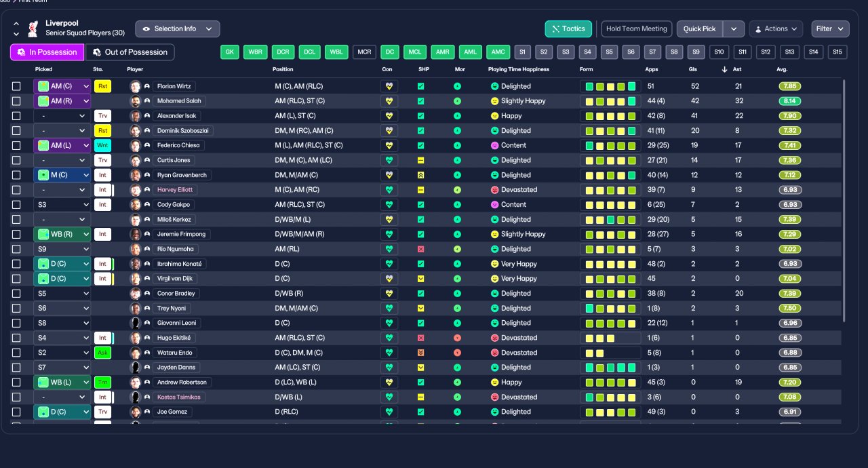Open the Tactics screen

pos(568,29)
